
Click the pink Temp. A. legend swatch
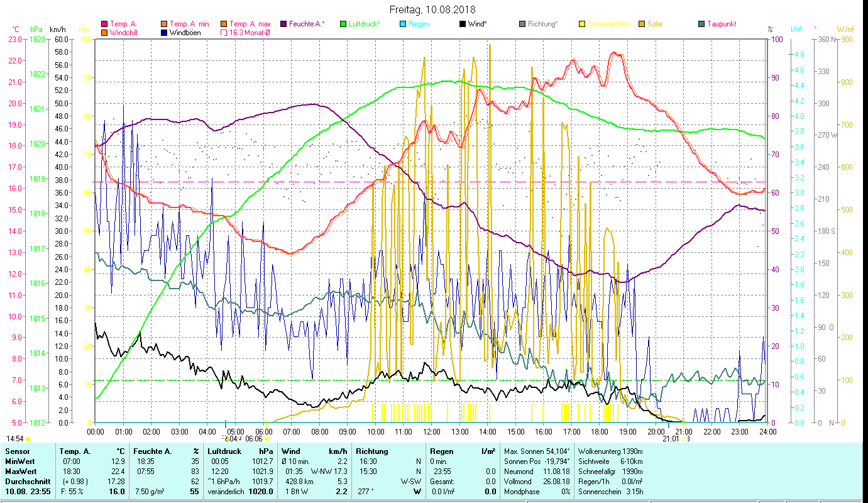click(x=105, y=24)
